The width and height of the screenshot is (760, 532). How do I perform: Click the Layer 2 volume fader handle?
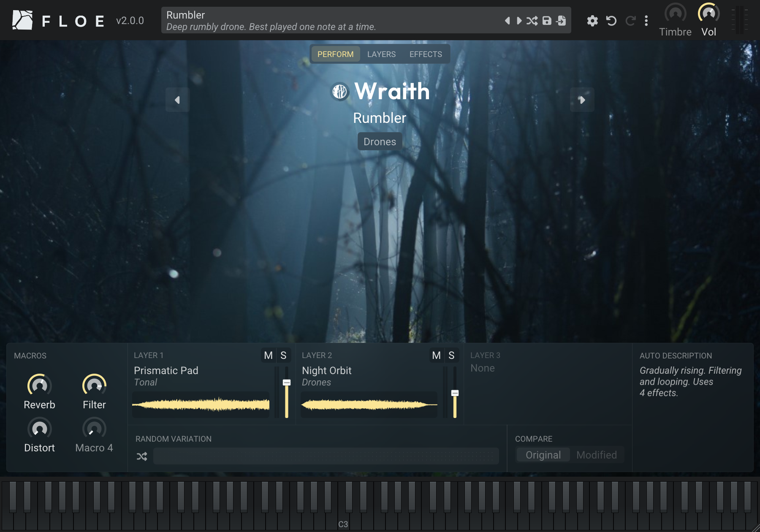pos(455,393)
